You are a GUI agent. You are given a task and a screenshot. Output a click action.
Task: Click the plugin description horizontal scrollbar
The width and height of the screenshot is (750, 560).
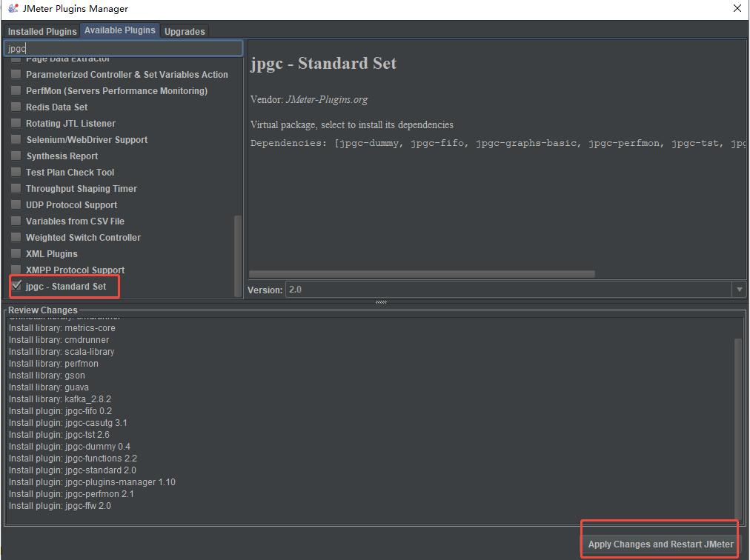click(422, 274)
